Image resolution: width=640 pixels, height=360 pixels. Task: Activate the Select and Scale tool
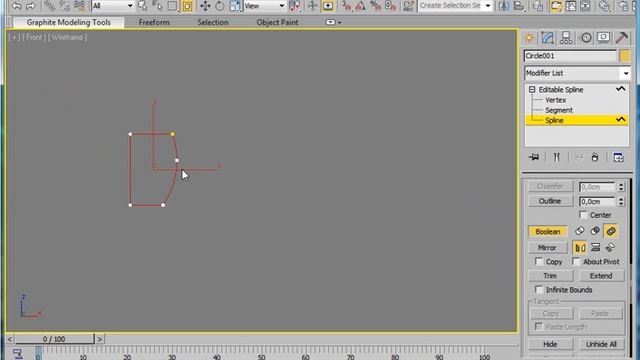pos(235,6)
